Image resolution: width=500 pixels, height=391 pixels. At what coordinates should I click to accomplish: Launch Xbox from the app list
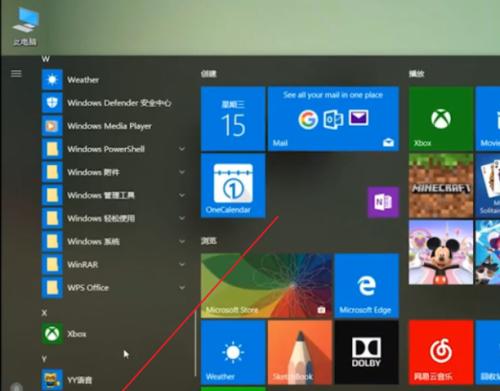coord(113,334)
